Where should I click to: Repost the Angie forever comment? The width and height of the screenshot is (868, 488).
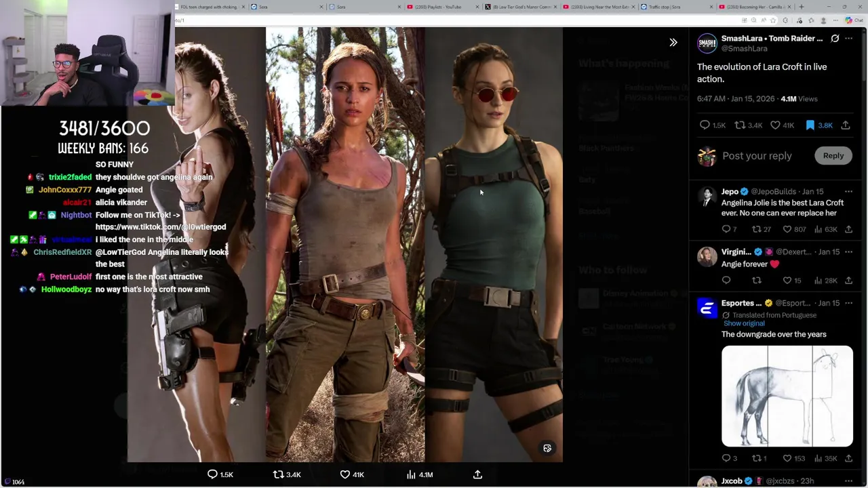(x=757, y=281)
